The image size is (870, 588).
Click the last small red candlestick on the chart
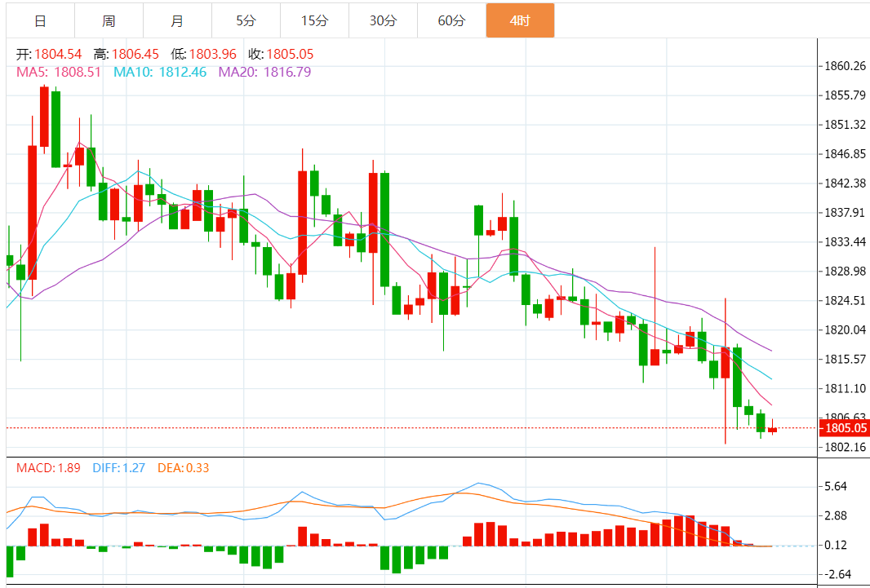[772, 430]
